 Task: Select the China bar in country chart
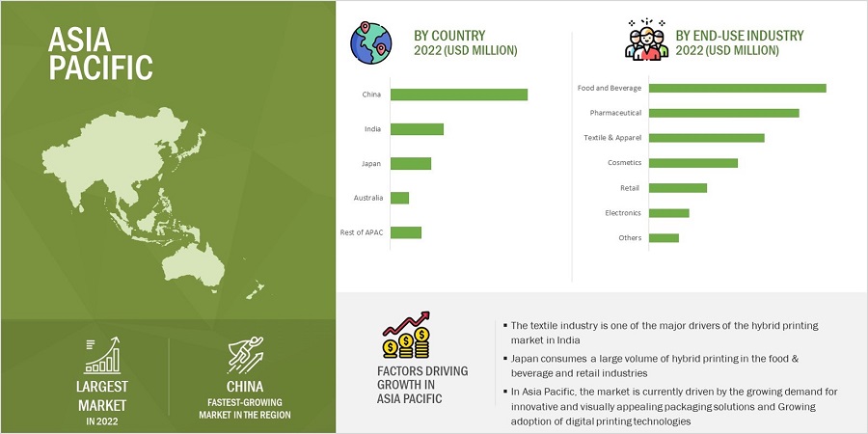[459, 95]
